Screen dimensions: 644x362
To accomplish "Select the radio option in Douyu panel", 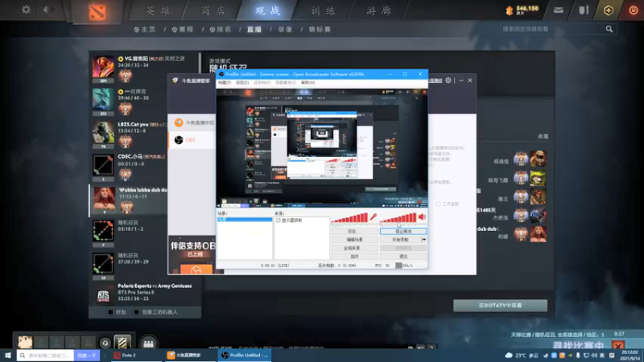I will coord(438,204).
